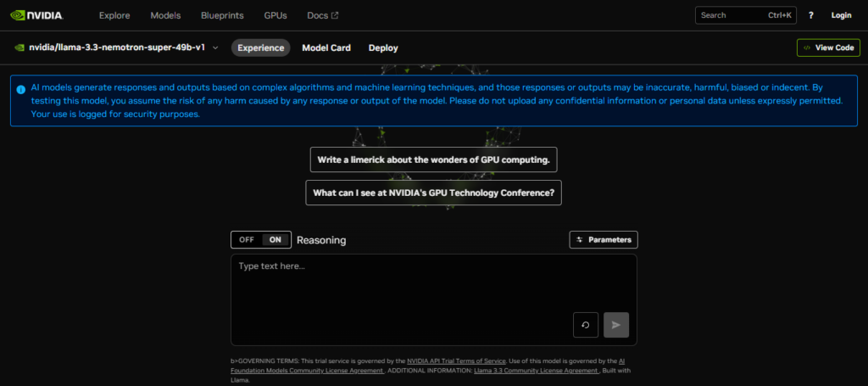Screen dimensions: 868x386
Task: Switch to the Model Card tab
Action: [326, 48]
